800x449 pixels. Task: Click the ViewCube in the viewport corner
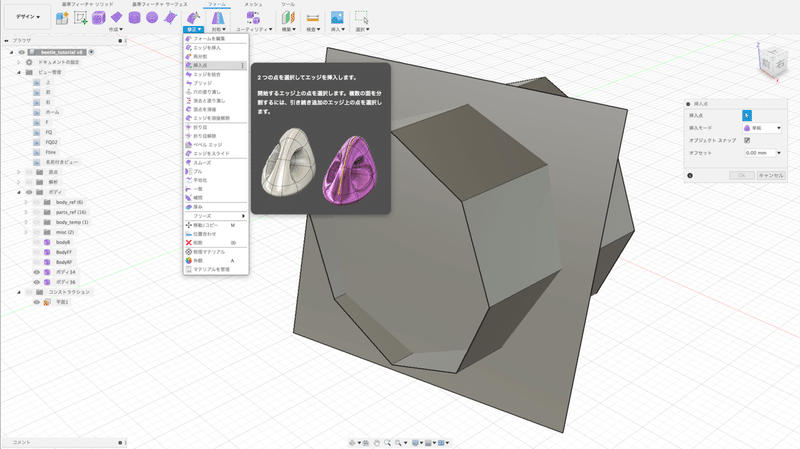coord(771,62)
